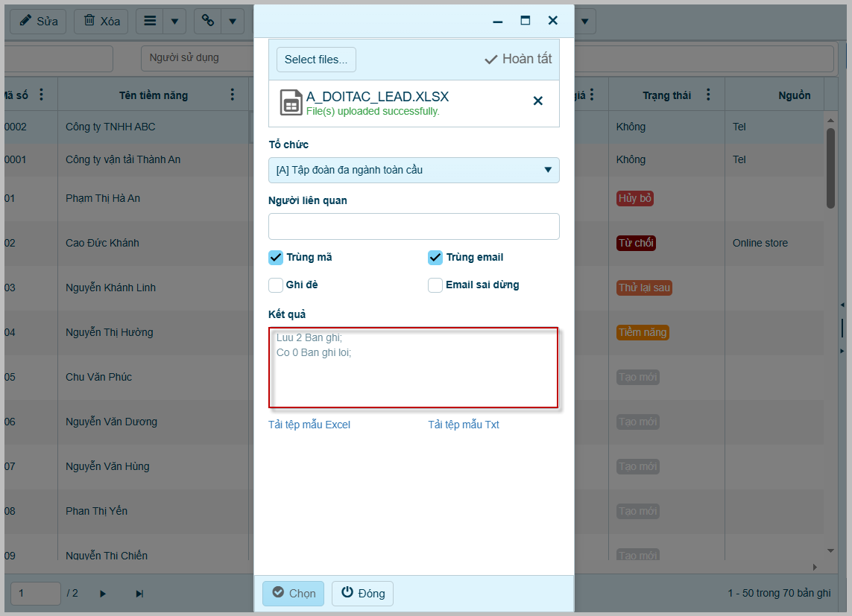Remove the uploaded A_DOITAC_LEAD.XLSX file
852x616 pixels.
tap(537, 101)
